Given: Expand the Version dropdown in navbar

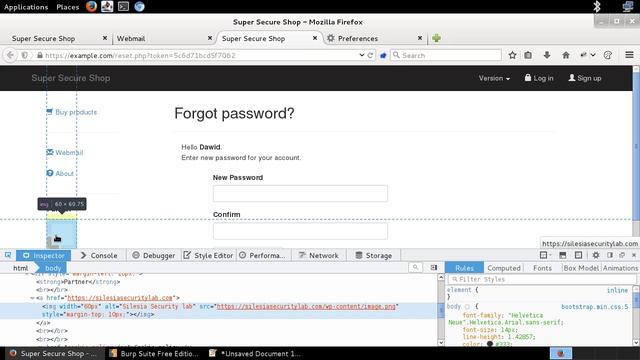Looking at the screenshot, I should coord(494,78).
